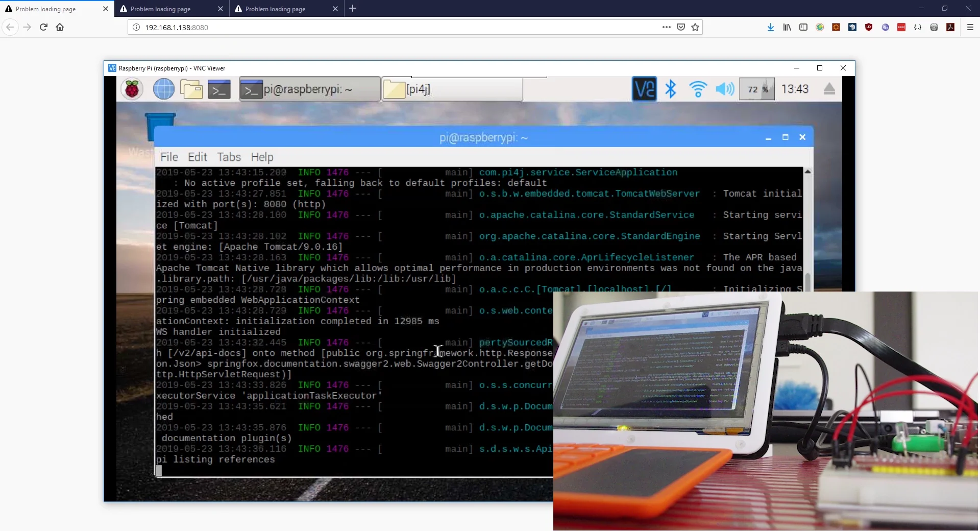Open the Raspberry Pi file manager
Viewport: 980px width, 531px height.
[192, 89]
